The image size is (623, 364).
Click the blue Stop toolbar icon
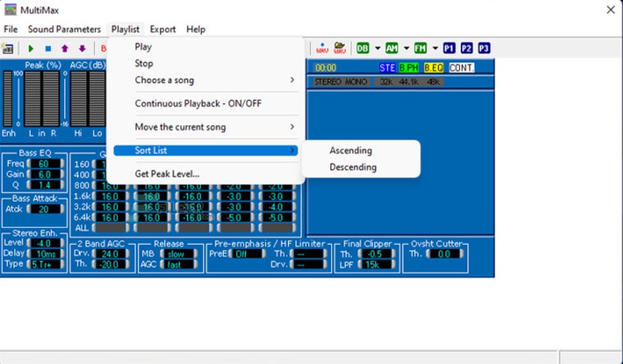pyautogui.click(x=48, y=48)
